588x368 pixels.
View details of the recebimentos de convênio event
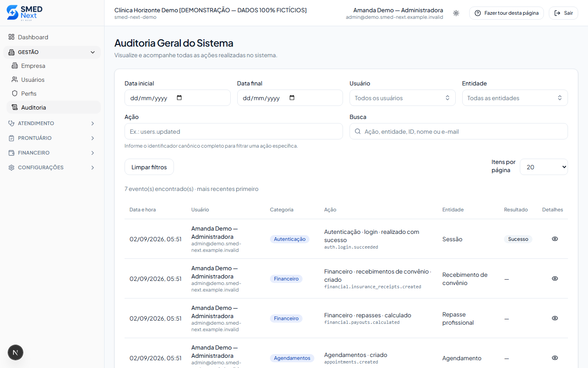pos(555,278)
